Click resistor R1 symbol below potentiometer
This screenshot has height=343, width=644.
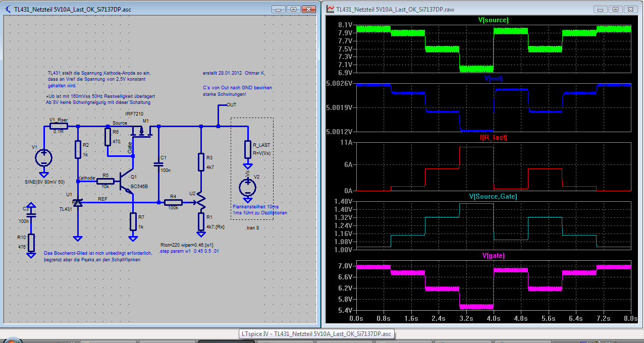(x=201, y=221)
